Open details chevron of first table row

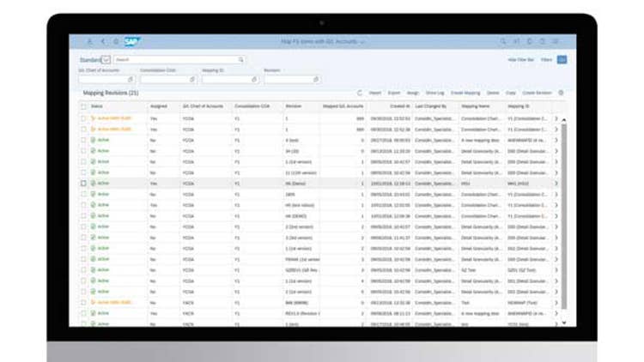(x=556, y=118)
